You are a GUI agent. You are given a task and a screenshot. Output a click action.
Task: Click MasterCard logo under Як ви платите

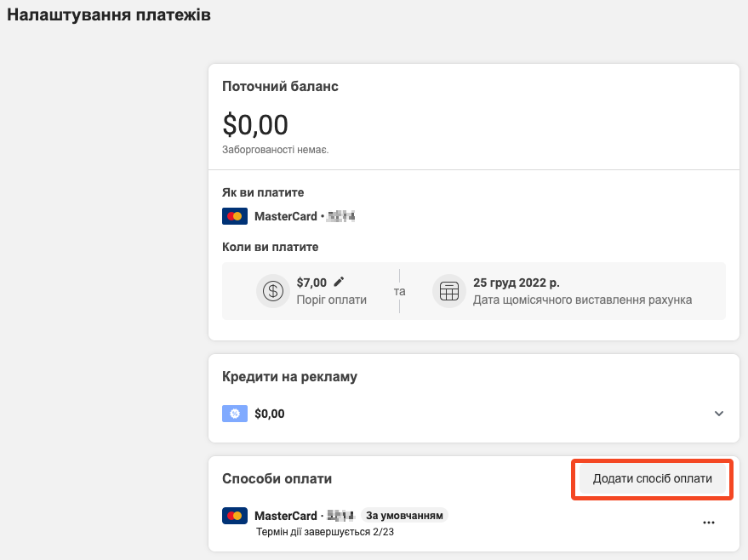pos(234,216)
